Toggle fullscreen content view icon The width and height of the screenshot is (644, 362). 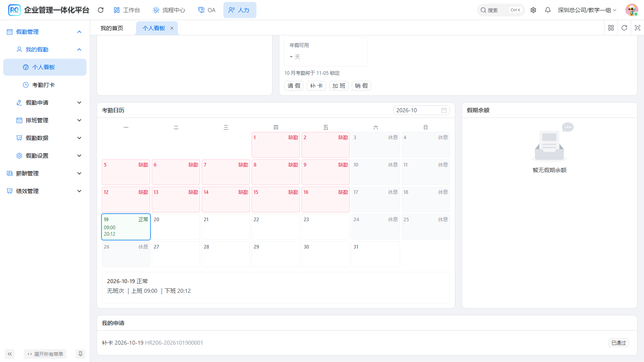(x=638, y=28)
